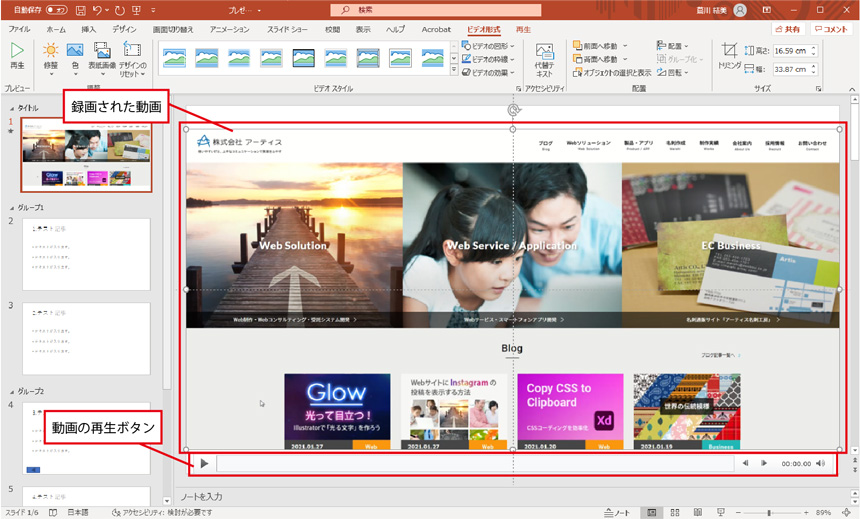
Task: Click the user account avatar icon
Action: pos(740,10)
